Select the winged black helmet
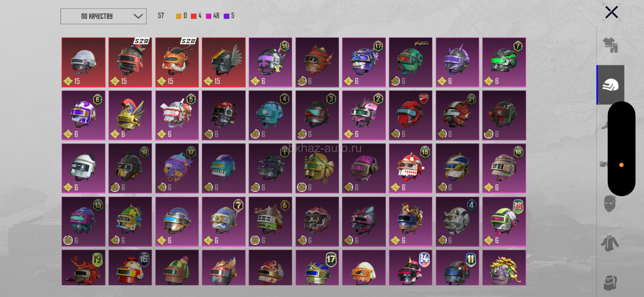 tap(224, 62)
